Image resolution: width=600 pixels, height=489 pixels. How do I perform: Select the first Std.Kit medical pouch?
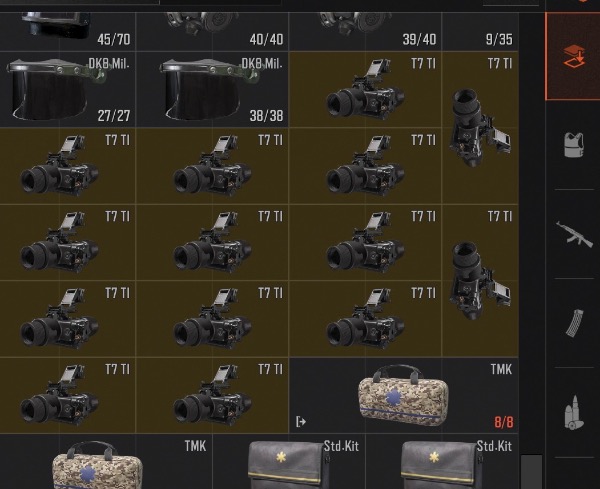pyautogui.click(x=289, y=461)
